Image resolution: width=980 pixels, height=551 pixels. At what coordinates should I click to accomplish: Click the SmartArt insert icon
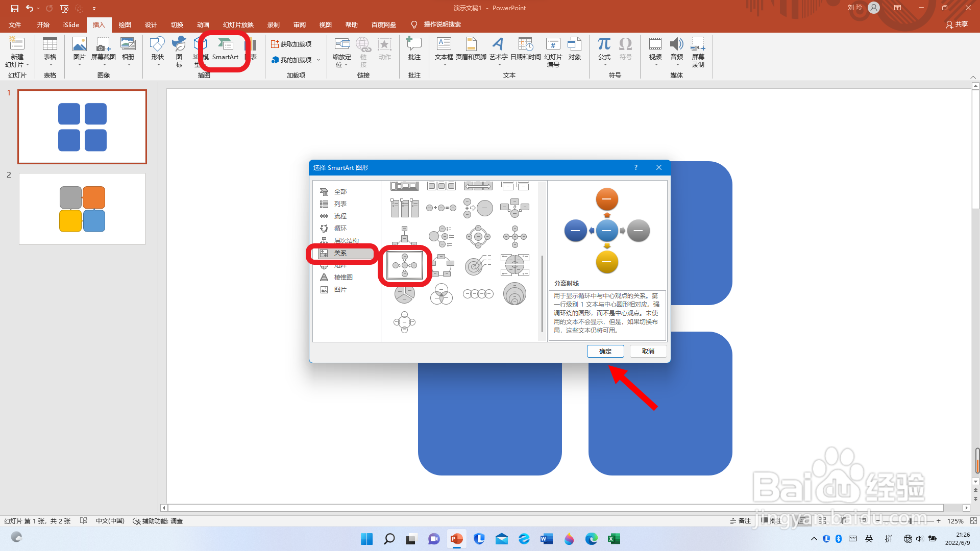click(225, 49)
